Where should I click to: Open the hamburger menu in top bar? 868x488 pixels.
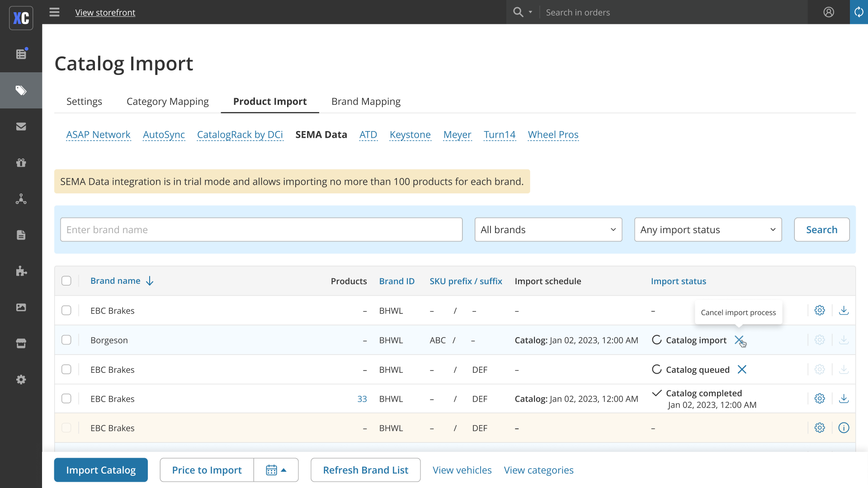point(54,12)
